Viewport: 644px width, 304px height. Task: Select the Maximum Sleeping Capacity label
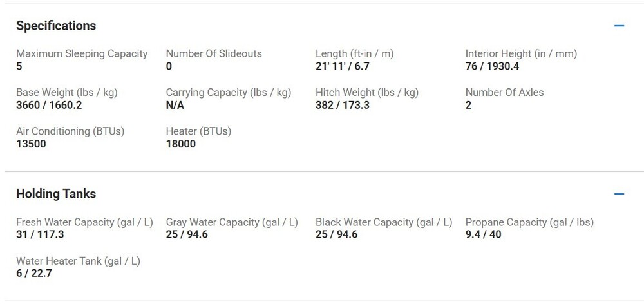click(82, 54)
